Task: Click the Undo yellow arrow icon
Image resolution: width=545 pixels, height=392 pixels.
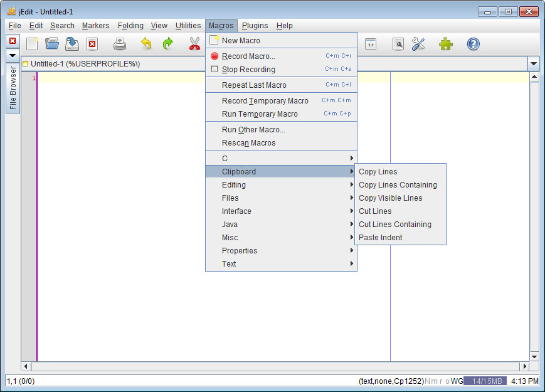Action: 146,44
